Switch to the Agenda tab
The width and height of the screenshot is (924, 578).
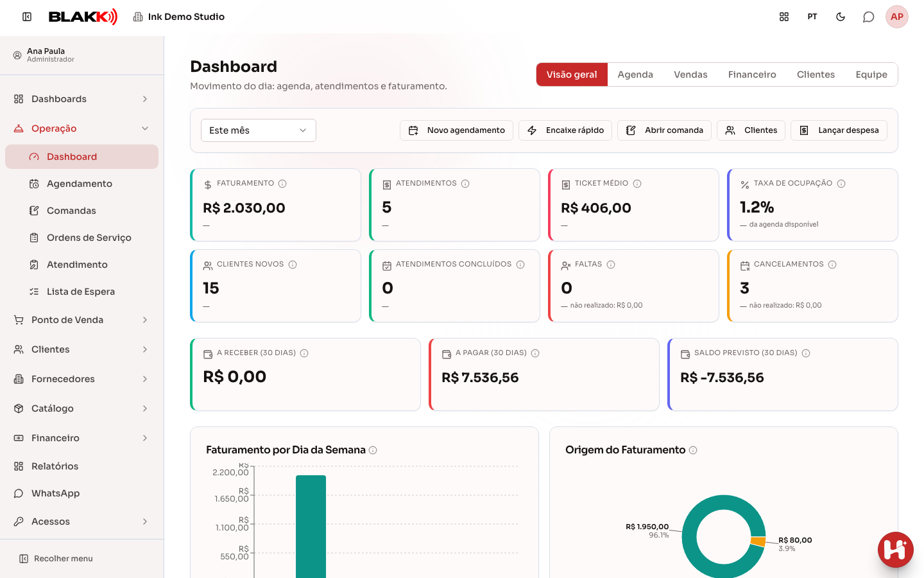click(x=635, y=74)
